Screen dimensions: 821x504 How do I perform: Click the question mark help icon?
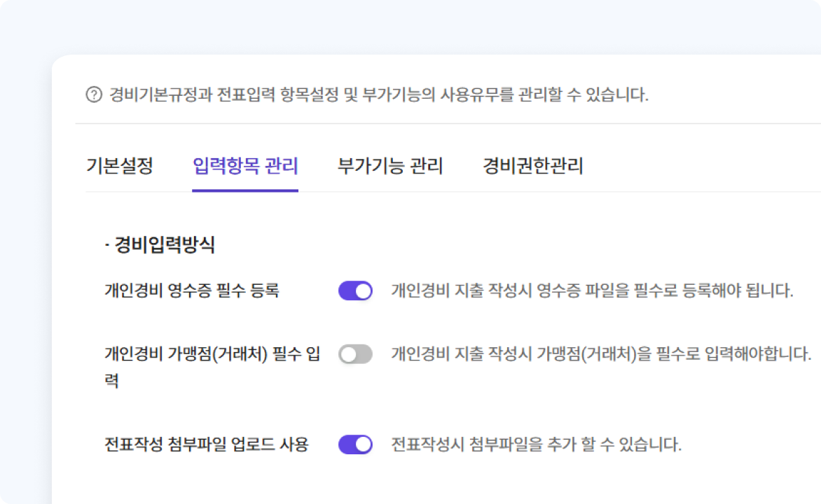click(93, 94)
